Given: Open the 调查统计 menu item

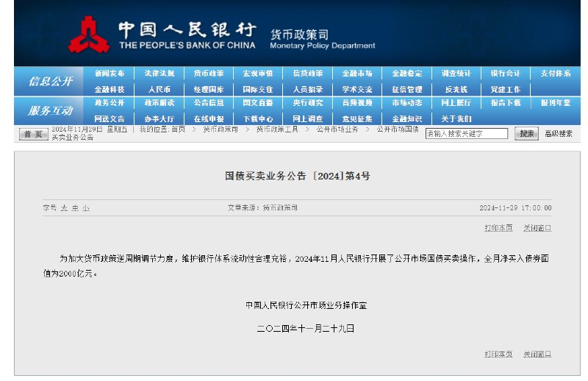Looking at the screenshot, I should (456, 74).
